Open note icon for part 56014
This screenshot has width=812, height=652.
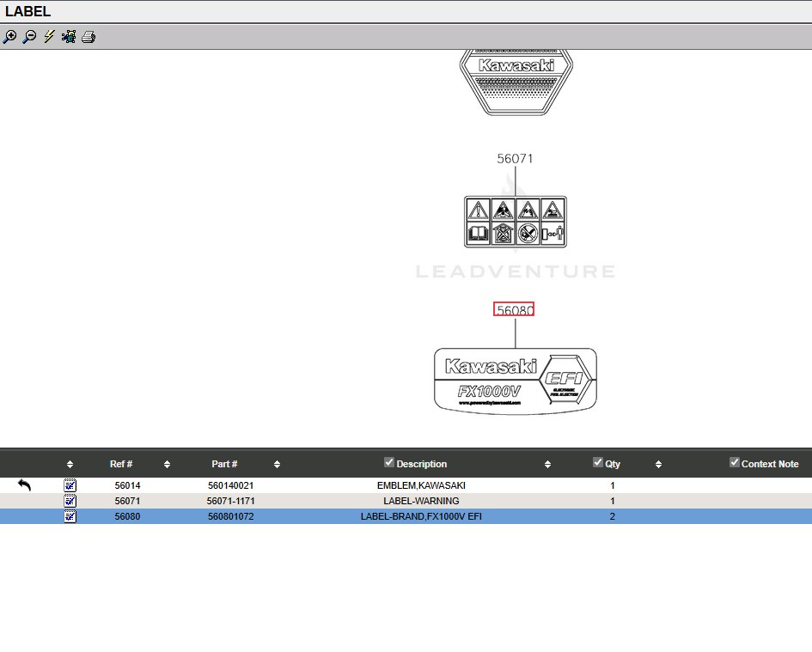click(x=70, y=485)
